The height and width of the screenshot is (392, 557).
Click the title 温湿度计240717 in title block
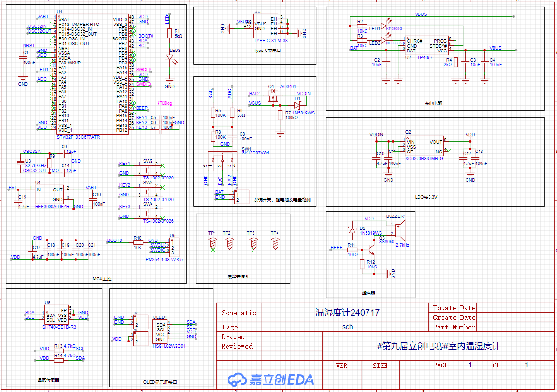click(x=347, y=313)
